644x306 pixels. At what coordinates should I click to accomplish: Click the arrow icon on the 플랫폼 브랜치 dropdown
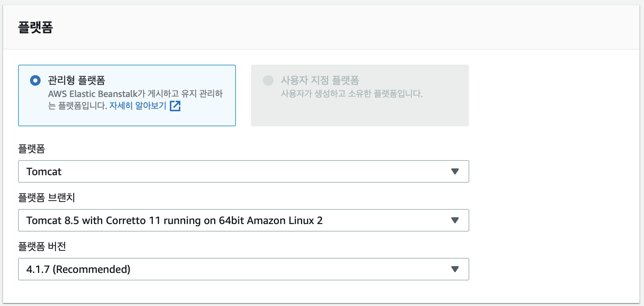click(x=455, y=220)
